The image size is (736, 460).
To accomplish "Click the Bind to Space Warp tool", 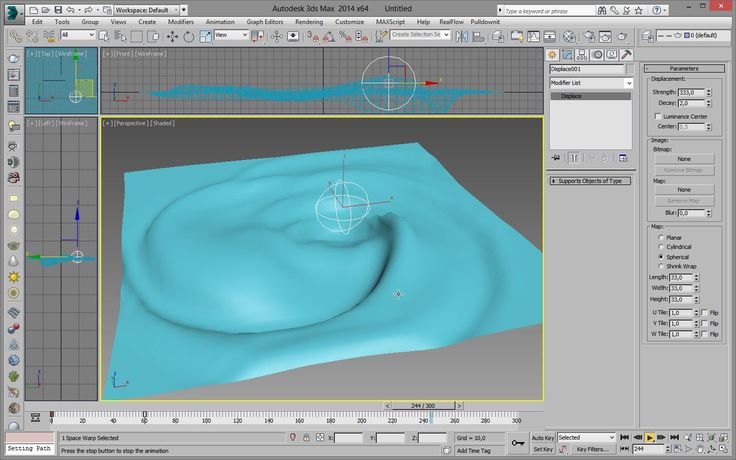I will click(48, 36).
